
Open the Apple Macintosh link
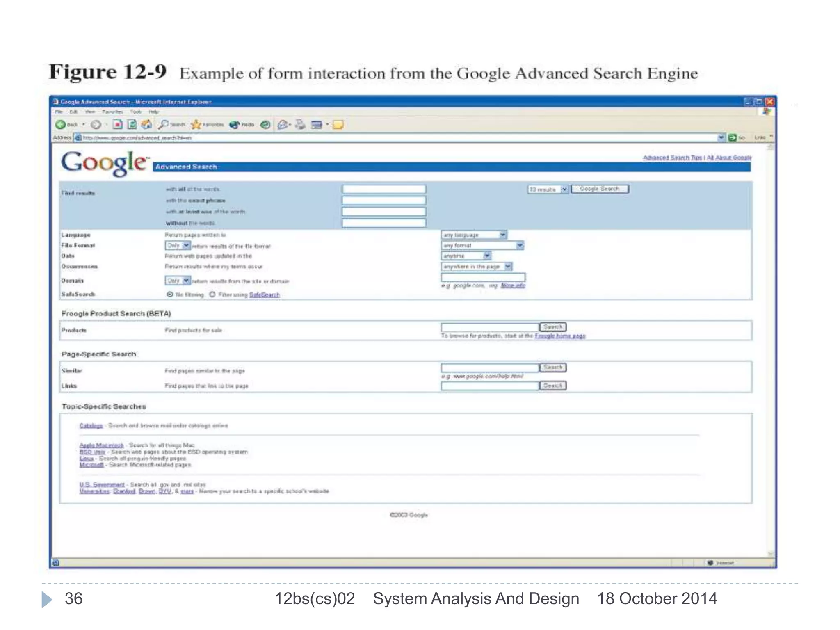point(101,445)
